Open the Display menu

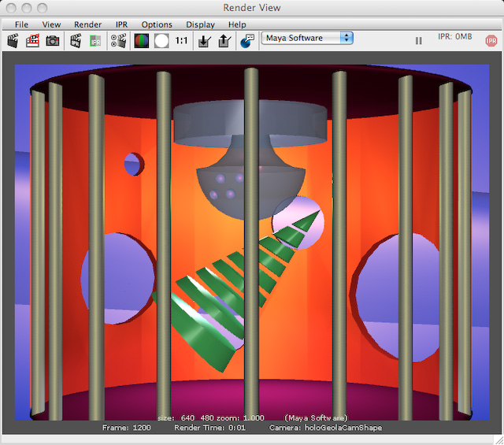click(200, 24)
